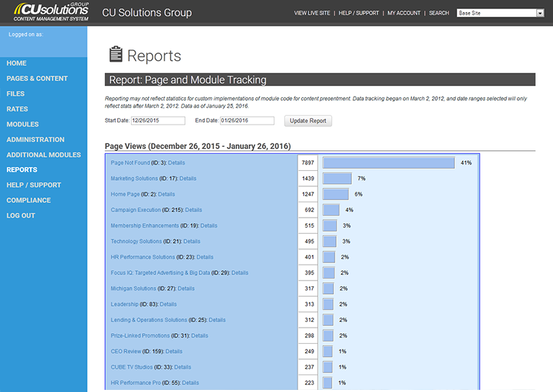The width and height of the screenshot is (553, 392).
Task: Open Michigan Solutions page link
Action: pyautogui.click(x=133, y=288)
